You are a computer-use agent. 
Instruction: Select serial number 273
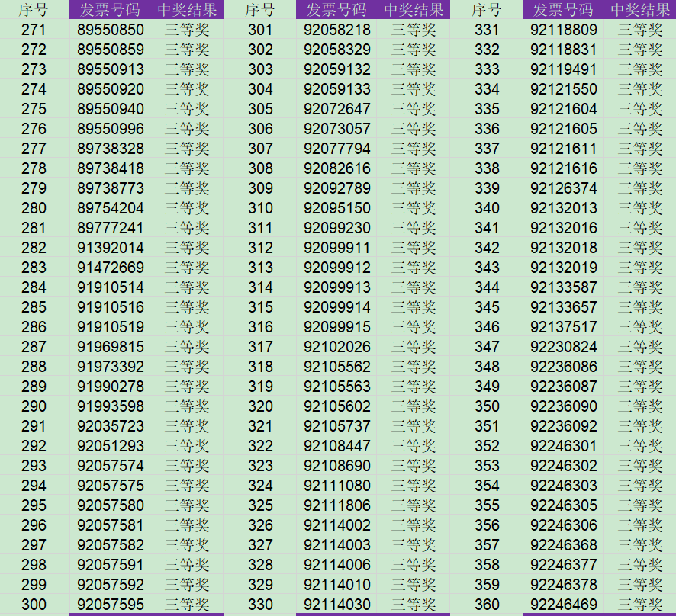pos(34,69)
